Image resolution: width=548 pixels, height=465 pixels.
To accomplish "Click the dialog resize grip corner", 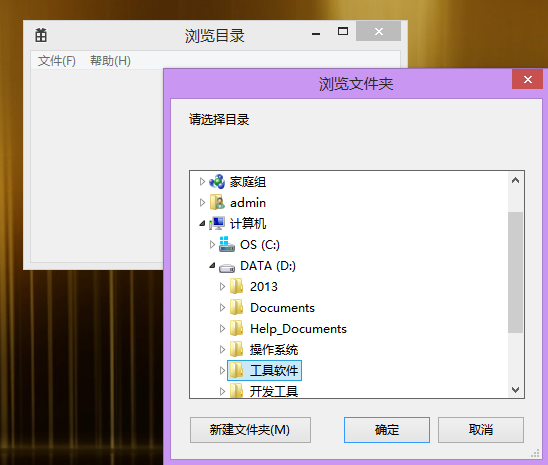I will tap(535, 453).
